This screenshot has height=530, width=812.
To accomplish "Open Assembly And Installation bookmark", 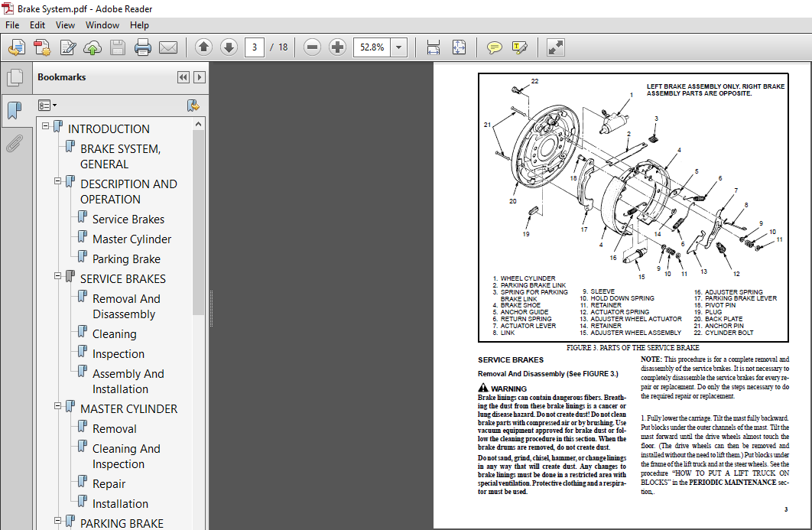I will (128, 382).
